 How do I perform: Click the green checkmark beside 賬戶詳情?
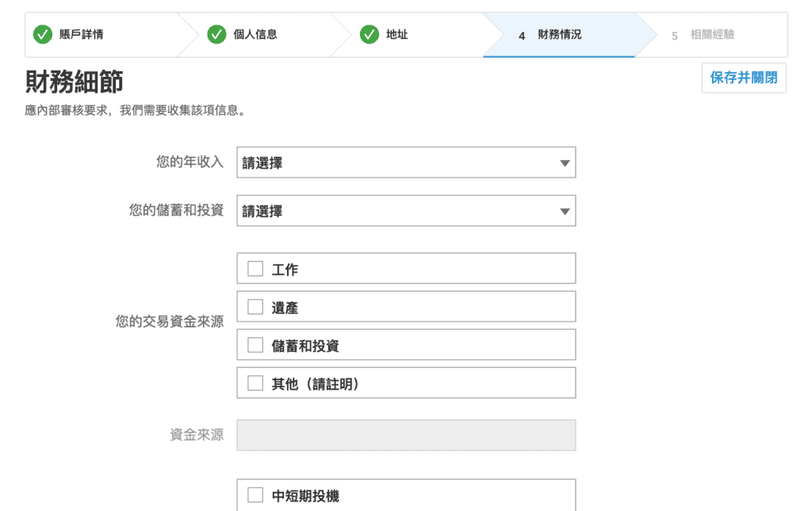coord(43,35)
